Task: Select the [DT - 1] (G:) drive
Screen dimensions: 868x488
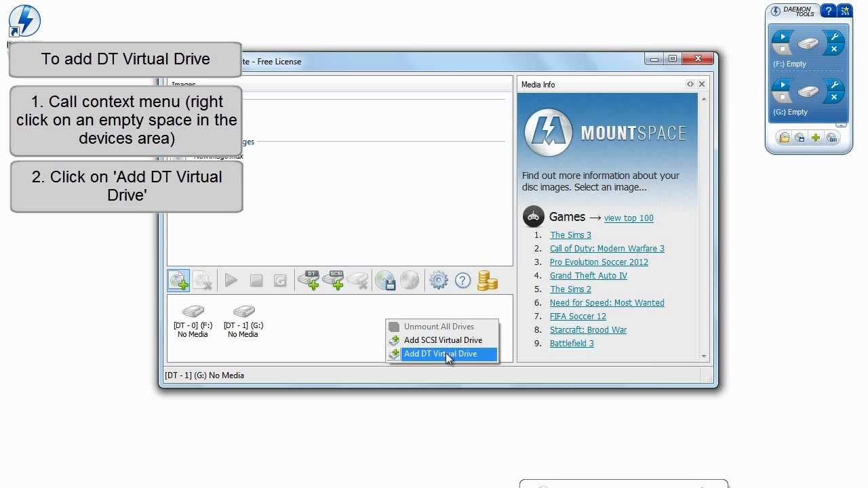Action: (243, 322)
